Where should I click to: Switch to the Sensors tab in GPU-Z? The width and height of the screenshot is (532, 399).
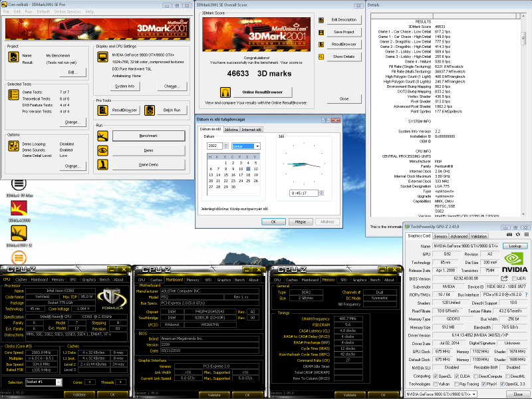tap(440, 237)
